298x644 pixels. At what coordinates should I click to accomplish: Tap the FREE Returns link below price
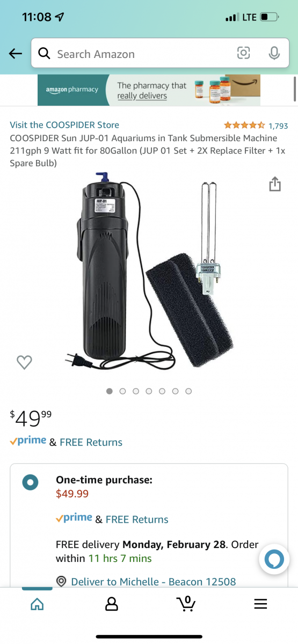pyautogui.click(x=91, y=442)
